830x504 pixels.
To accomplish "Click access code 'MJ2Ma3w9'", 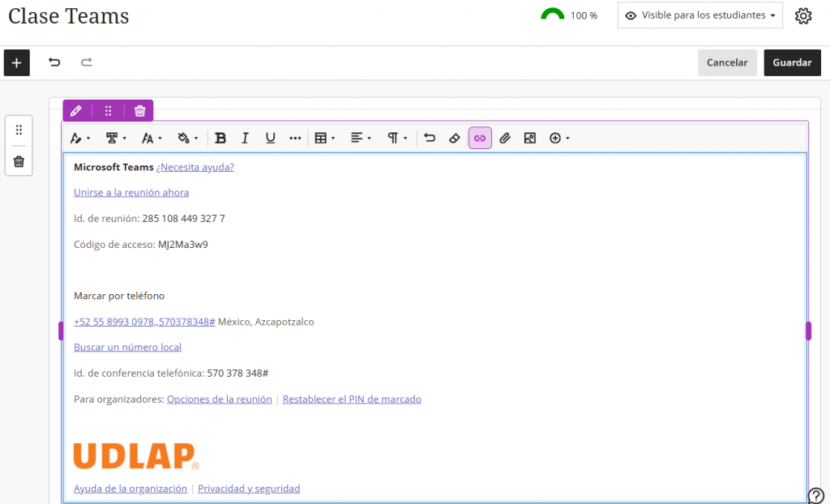I will [183, 245].
